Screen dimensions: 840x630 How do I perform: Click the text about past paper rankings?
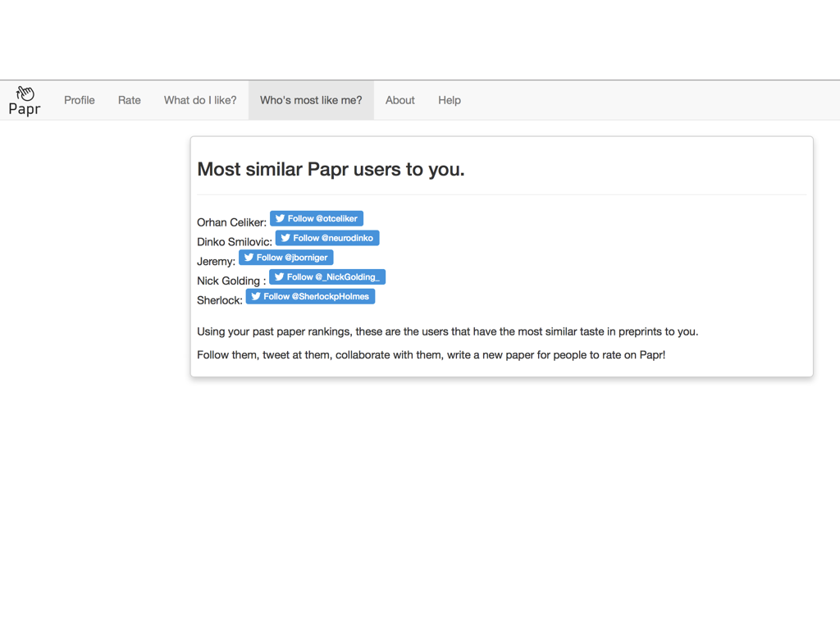(447, 331)
